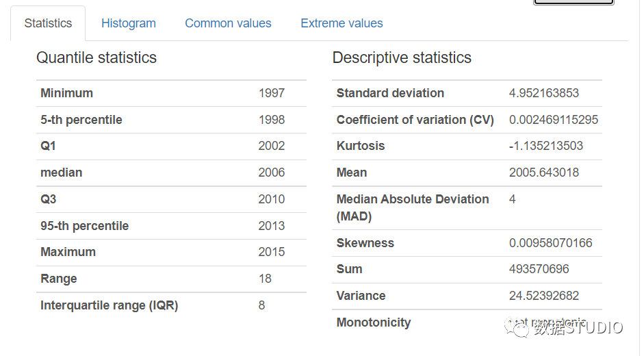Click the active Statistics tab
This screenshot has height=356, width=644.
[x=48, y=23]
